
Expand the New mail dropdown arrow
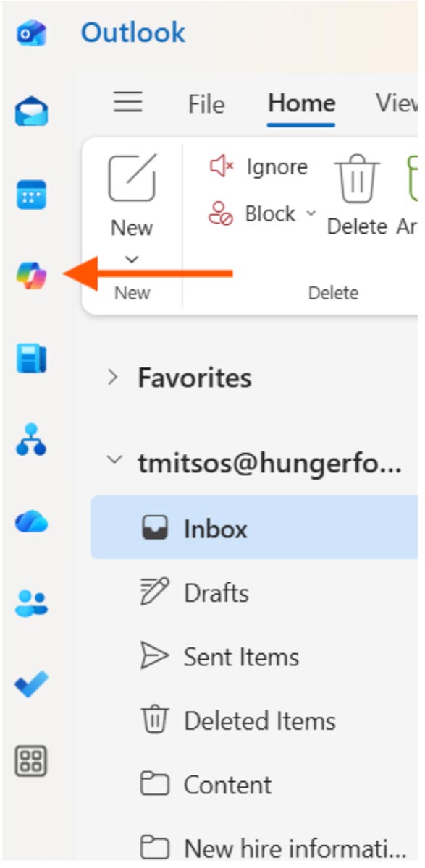click(132, 259)
